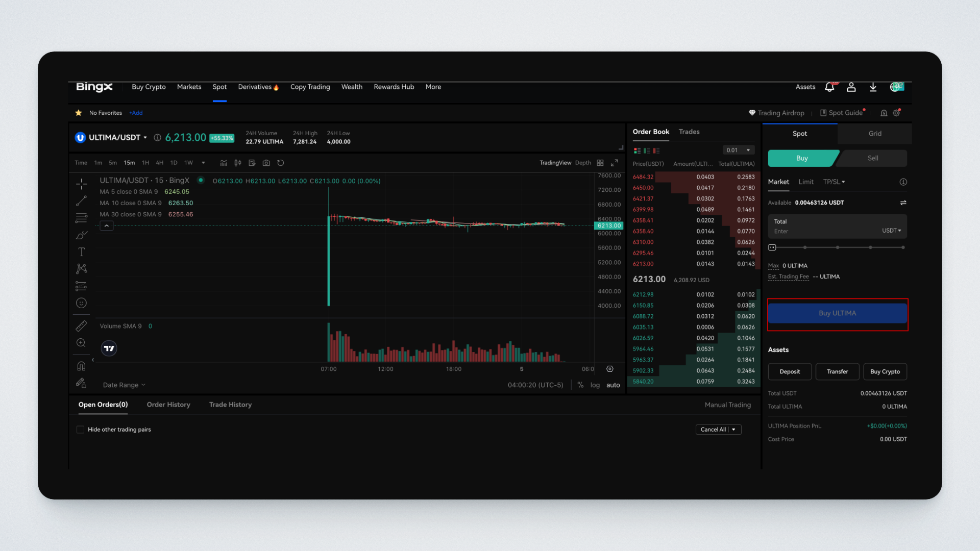Click the refresh chart icon
Screen dimensions: 980x551
pos(280,163)
